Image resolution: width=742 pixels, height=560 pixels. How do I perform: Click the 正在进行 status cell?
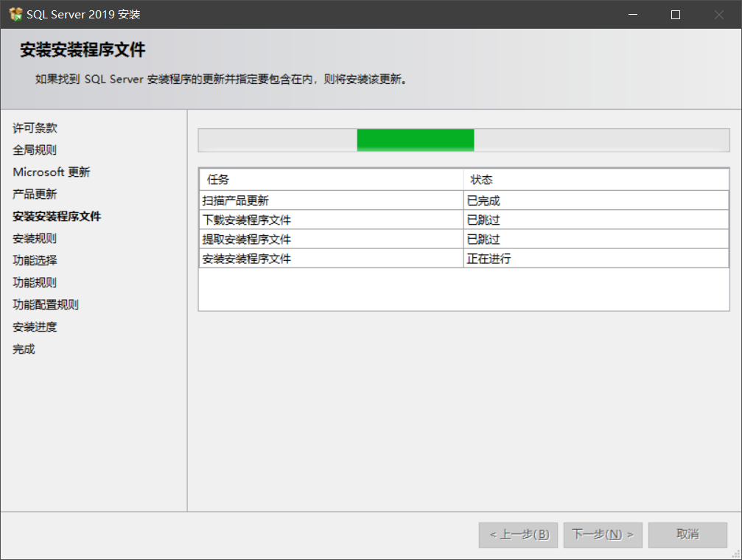click(x=596, y=259)
